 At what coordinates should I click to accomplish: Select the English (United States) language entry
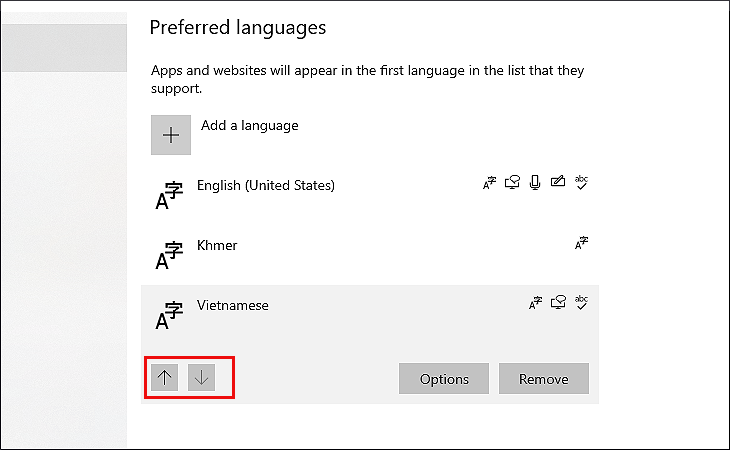coord(266,185)
